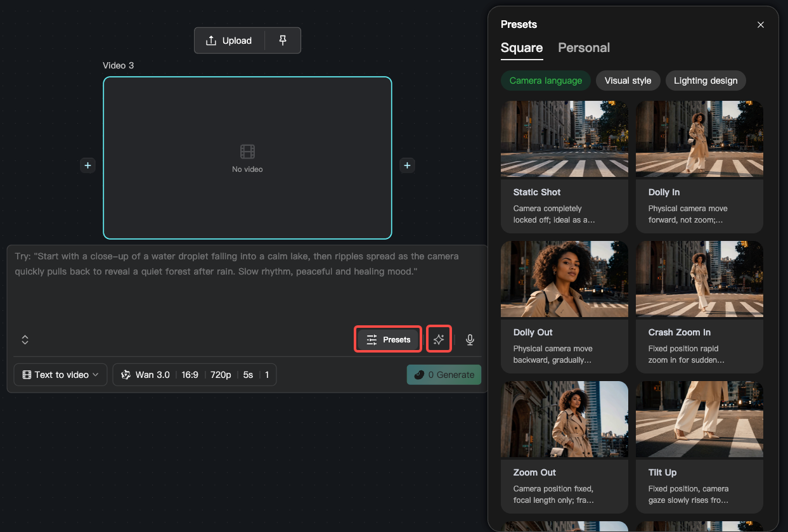Click 'Physical camera move backward' description
The height and width of the screenshot is (532, 788).
(x=553, y=354)
